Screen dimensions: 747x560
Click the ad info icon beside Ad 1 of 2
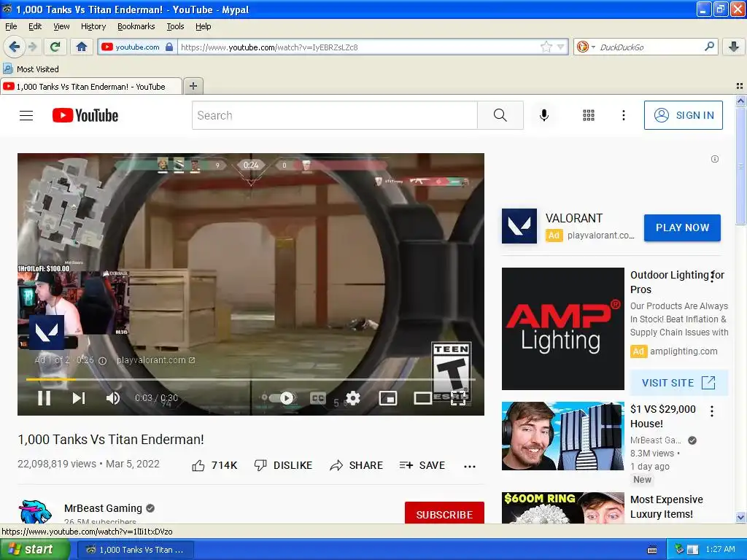pyautogui.click(x=102, y=360)
